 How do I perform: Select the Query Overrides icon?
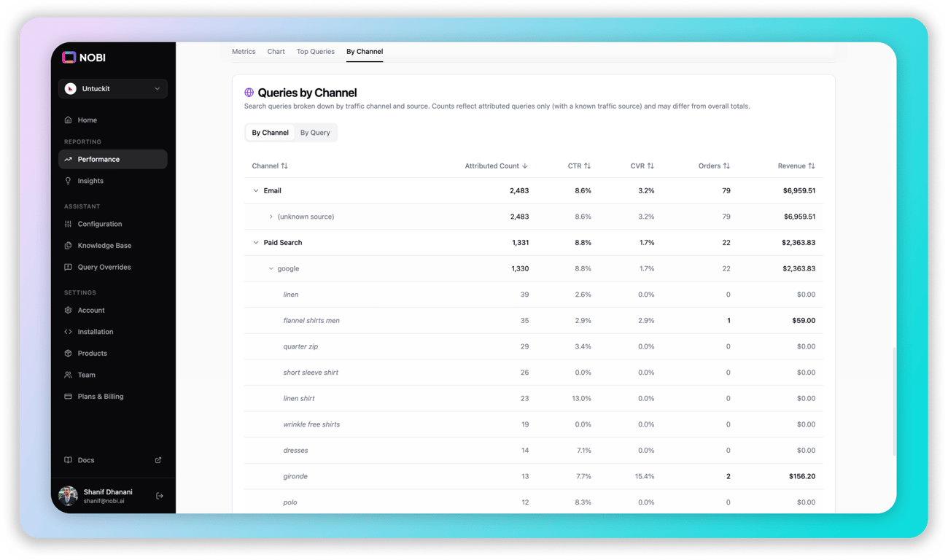point(67,267)
